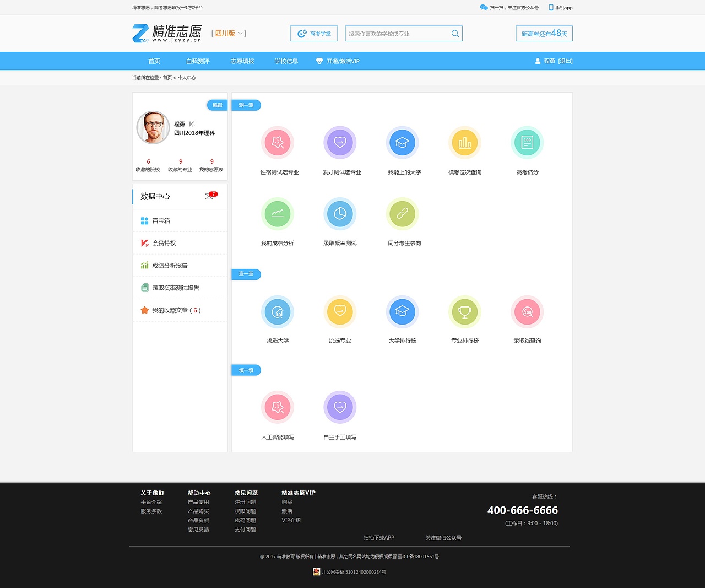Open the 学校信息 menu
This screenshot has height=588, width=705.
point(285,61)
